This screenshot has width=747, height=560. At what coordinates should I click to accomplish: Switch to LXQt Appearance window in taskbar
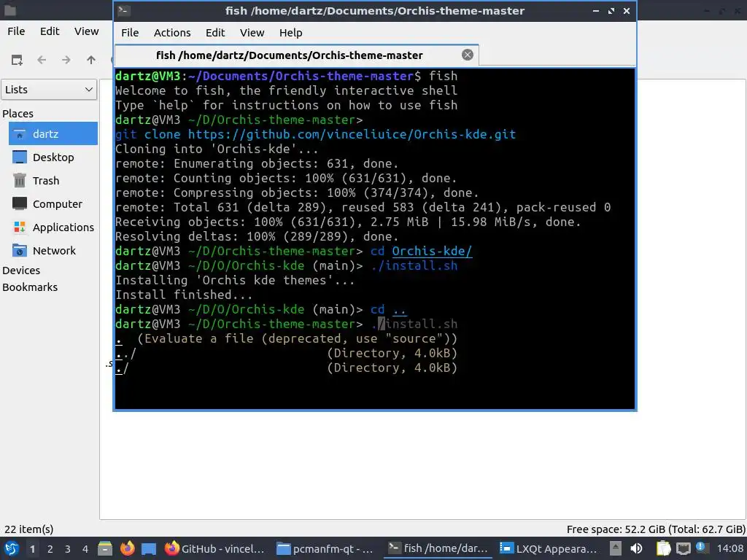point(549,549)
